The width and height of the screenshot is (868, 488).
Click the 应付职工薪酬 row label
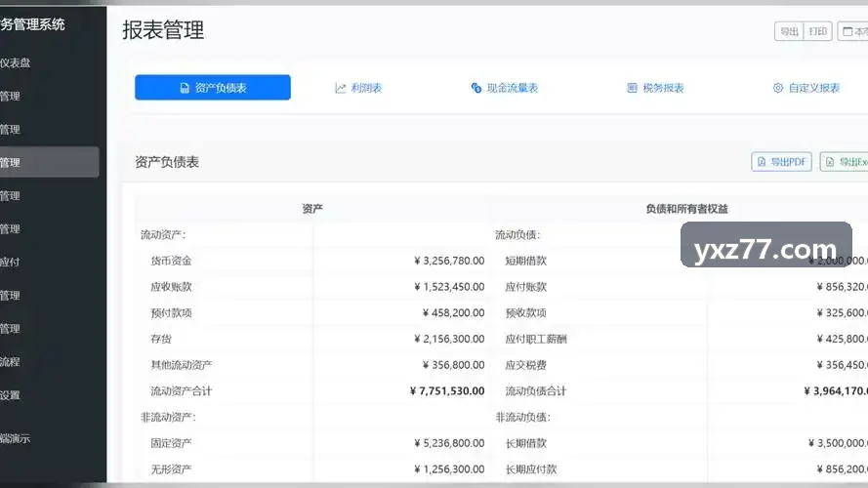tap(536, 339)
